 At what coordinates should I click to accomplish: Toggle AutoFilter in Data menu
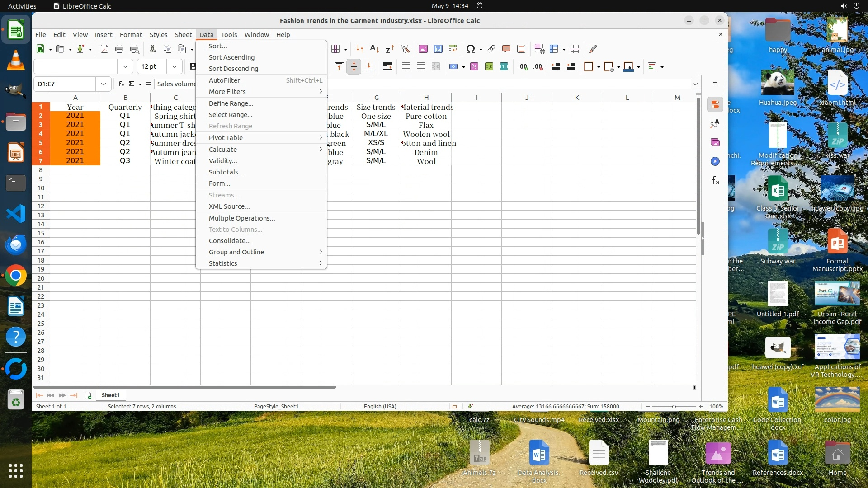coord(224,80)
